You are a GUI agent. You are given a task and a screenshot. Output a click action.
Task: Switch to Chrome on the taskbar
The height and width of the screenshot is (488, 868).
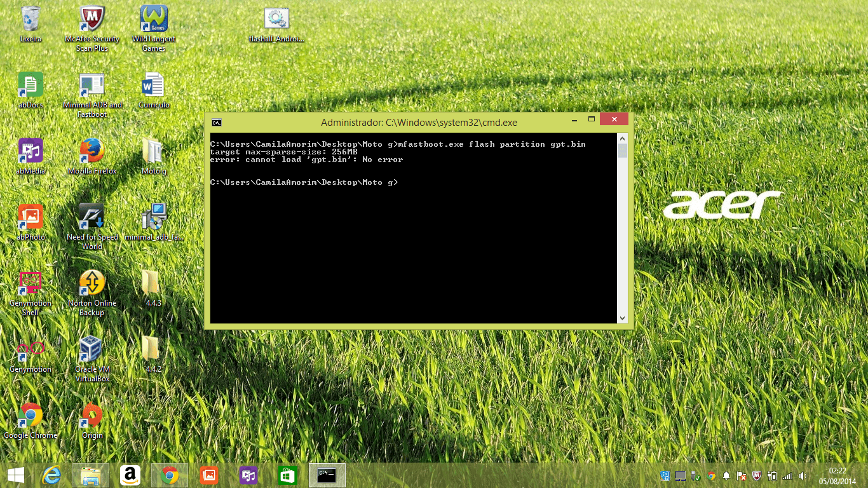coord(170,475)
